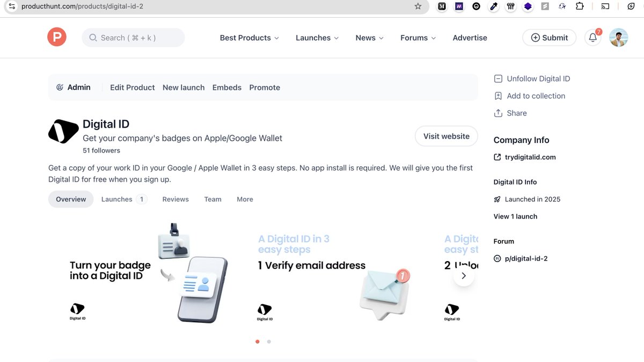644x362 pixels.
Task: Advance carousel with next arrow
Action: (464, 276)
